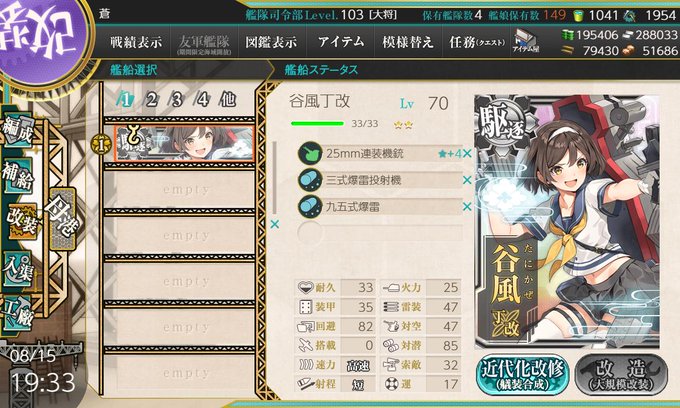This screenshot has width=680, height=408.
Task: Remove the 25mm連装機銃 equipment with its X
Action: pyautogui.click(x=467, y=153)
